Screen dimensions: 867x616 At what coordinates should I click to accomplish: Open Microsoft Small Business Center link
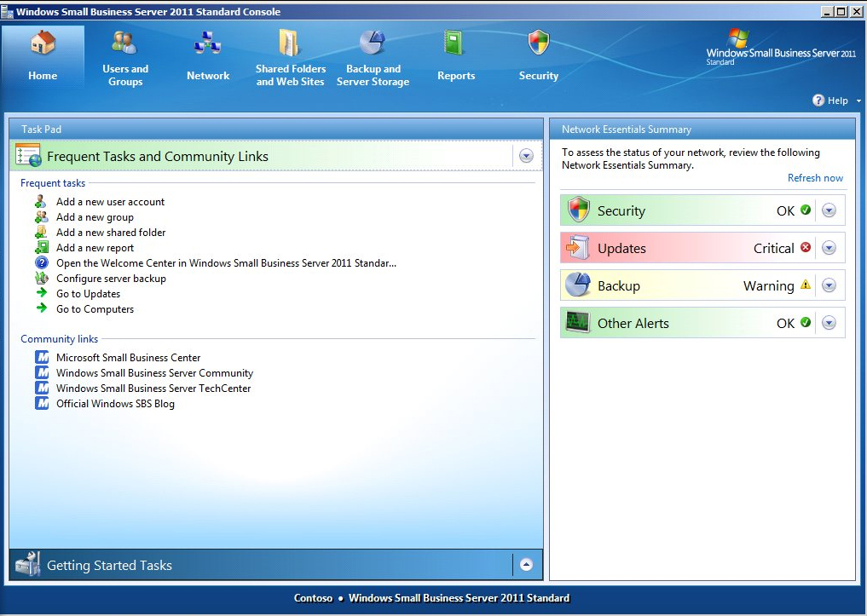128,358
